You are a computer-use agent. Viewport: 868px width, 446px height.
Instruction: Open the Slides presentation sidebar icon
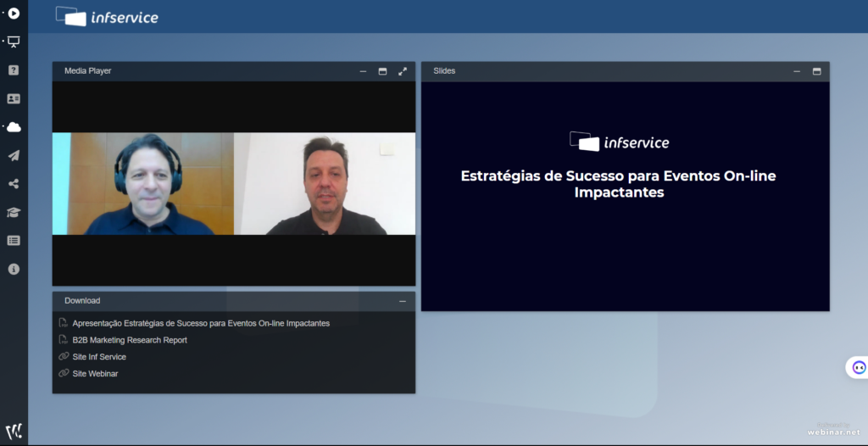(x=14, y=42)
